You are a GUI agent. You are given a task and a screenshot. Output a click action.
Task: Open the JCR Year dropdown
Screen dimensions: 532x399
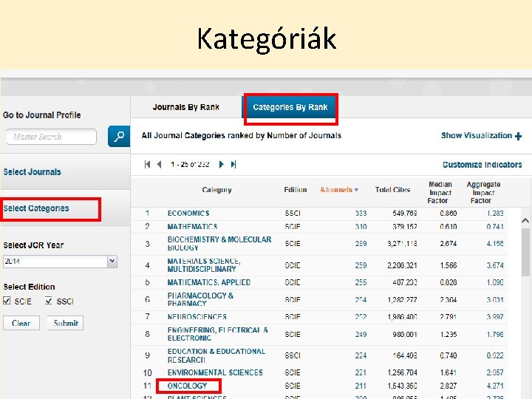112,262
